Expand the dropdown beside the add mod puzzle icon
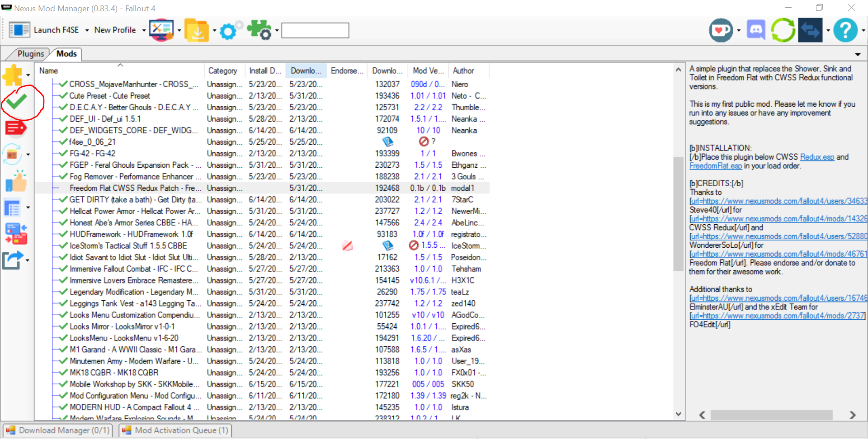This screenshot has width=868, height=439. tap(28, 76)
